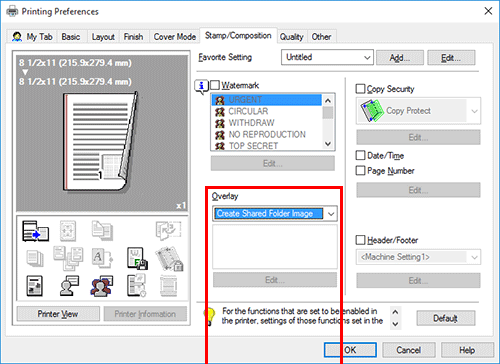This screenshot has width=500, height=364.
Task: Click the Cancel button
Action: click(409, 350)
